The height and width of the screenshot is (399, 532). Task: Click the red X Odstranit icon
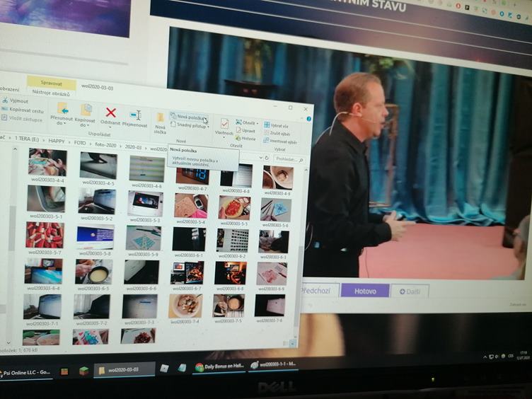110,112
